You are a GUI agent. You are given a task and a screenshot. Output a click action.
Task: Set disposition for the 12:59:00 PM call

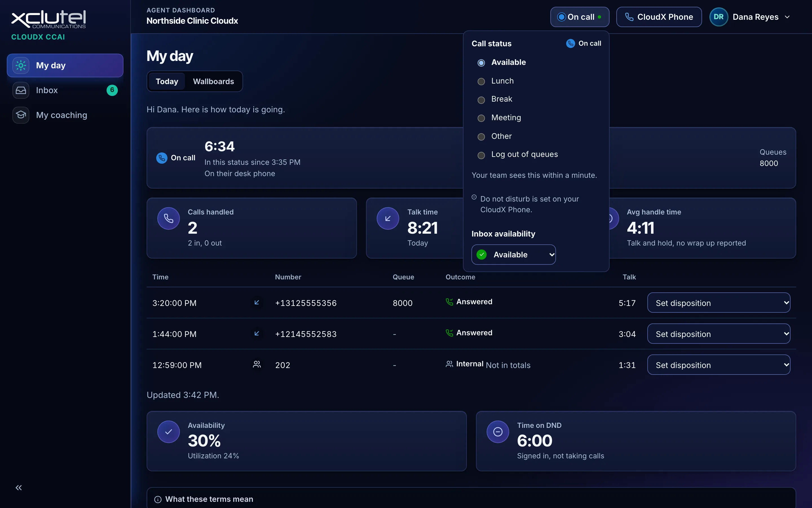(x=718, y=365)
